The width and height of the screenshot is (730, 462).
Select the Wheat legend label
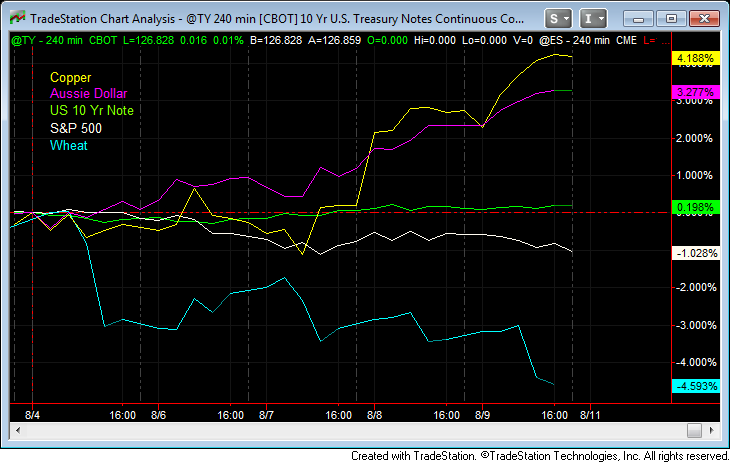(x=69, y=145)
